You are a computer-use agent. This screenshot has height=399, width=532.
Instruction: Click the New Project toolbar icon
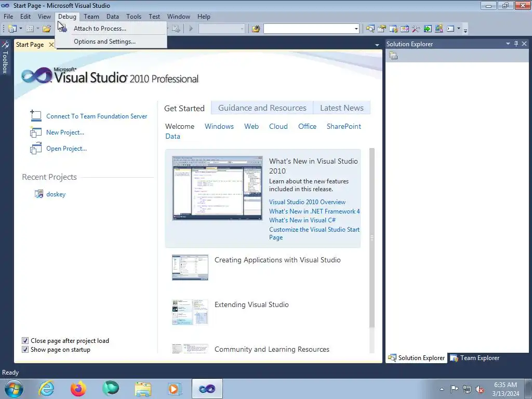point(12,29)
